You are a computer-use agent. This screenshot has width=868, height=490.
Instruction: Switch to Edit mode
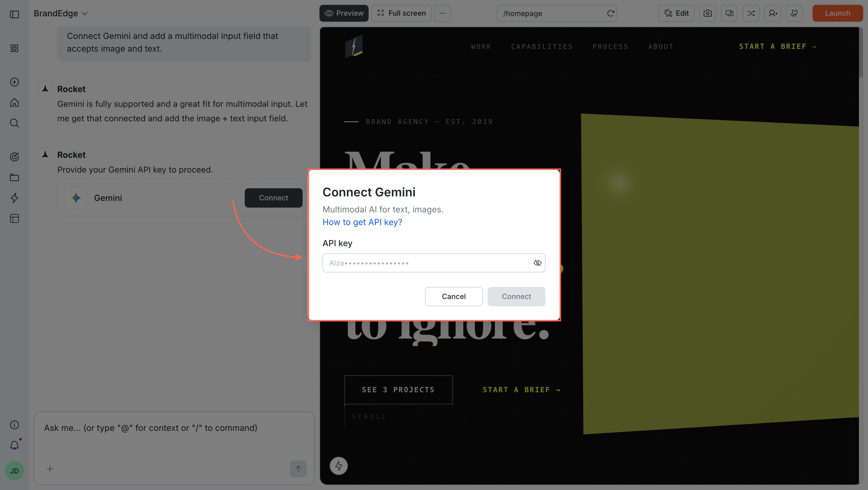(x=676, y=13)
